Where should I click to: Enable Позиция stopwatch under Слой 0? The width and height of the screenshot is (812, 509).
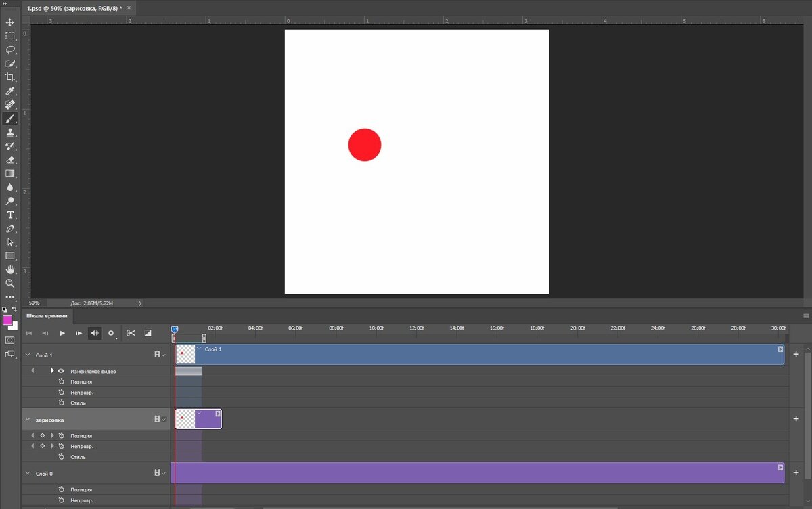[61, 489]
